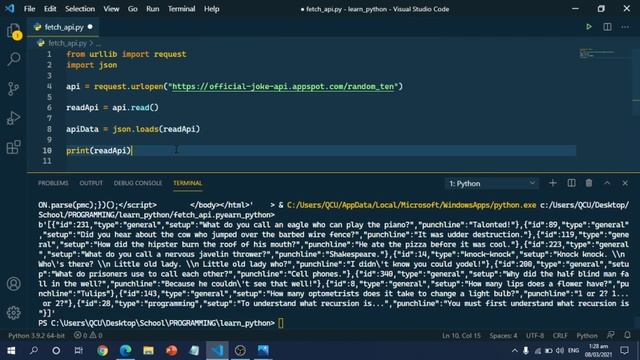
Task: Open the Help menu
Action: click(x=211, y=9)
